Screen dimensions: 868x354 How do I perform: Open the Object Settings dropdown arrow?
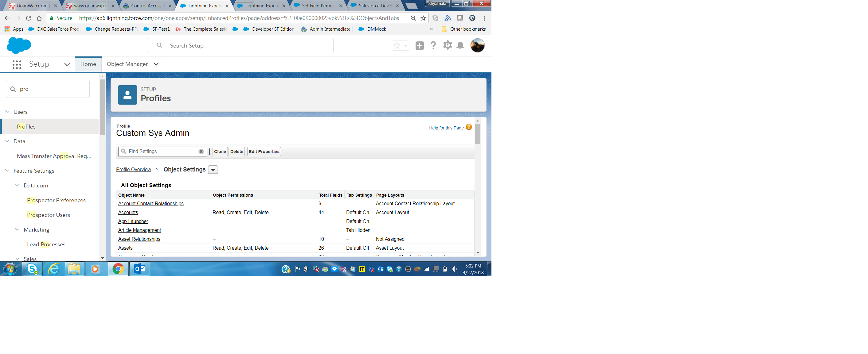point(213,170)
